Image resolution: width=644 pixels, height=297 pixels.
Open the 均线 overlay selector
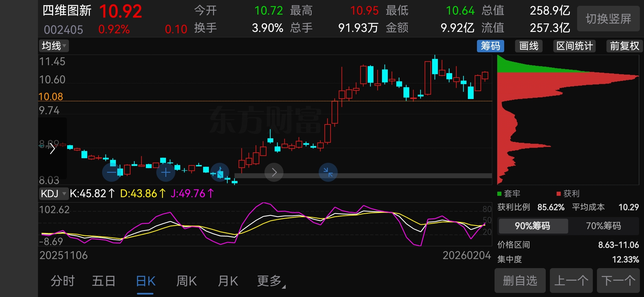(x=52, y=46)
